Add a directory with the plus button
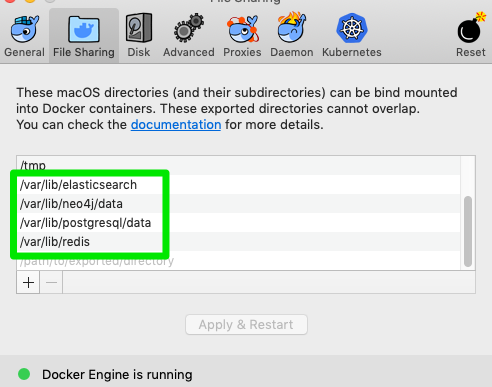 (28, 282)
